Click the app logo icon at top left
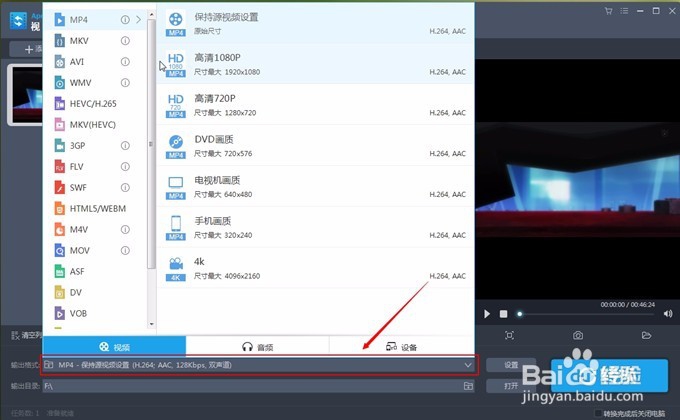Screen dimensions: 680x420 (18, 20)
